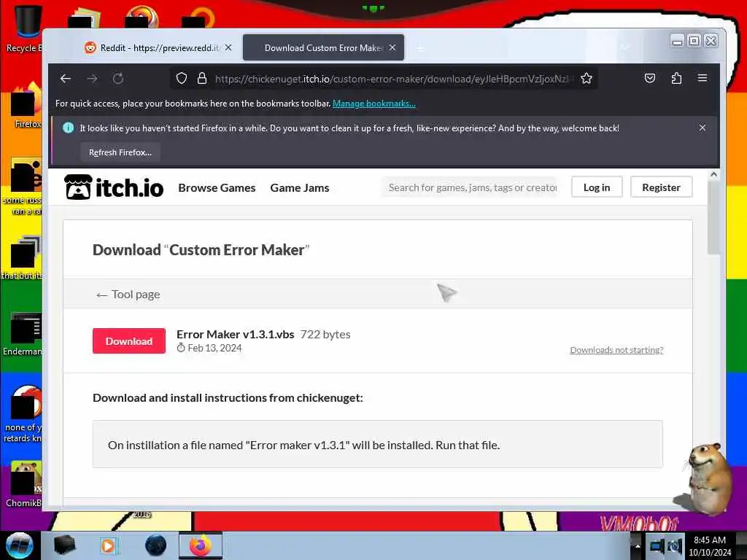Open the media player taskbar icon
The width and height of the screenshot is (747, 560).
tap(108, 545)
